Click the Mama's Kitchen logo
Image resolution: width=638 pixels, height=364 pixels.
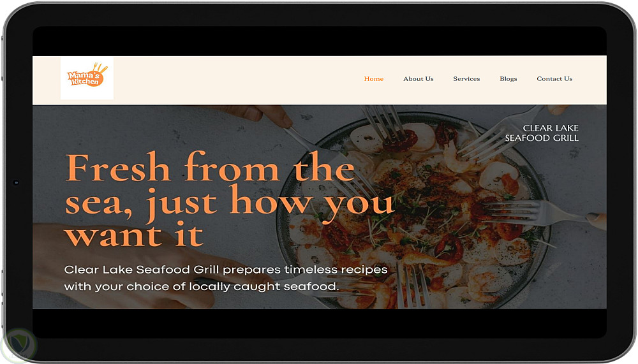pyautogui.click(x=87, y=75)
